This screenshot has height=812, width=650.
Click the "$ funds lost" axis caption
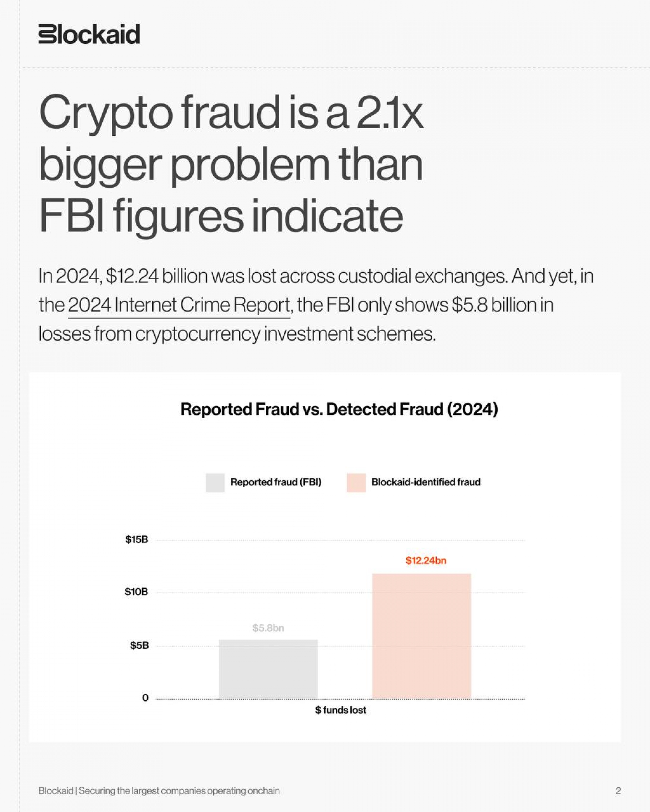click(x=341, y=710)
